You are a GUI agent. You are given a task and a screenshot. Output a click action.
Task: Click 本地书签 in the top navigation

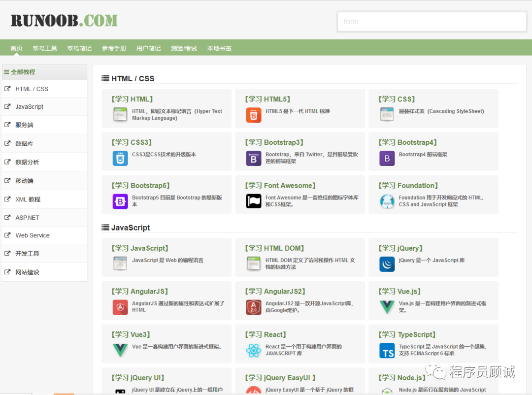[219, 48]
